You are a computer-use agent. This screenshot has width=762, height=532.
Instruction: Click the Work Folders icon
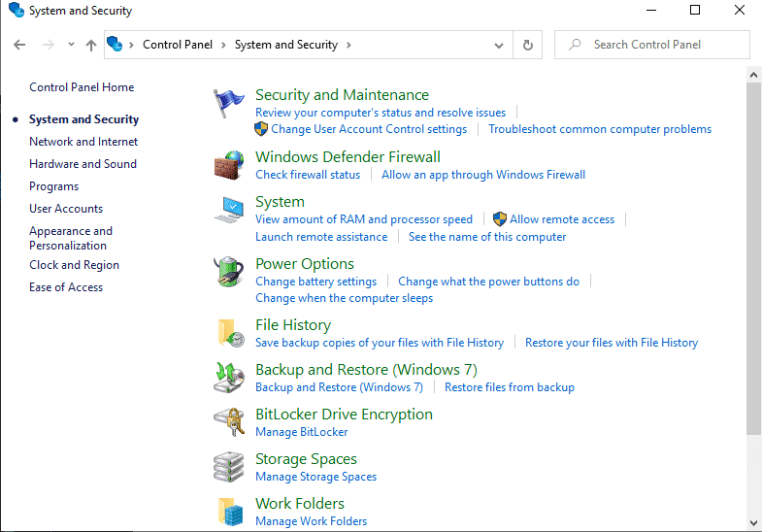[x=230, y=512]
